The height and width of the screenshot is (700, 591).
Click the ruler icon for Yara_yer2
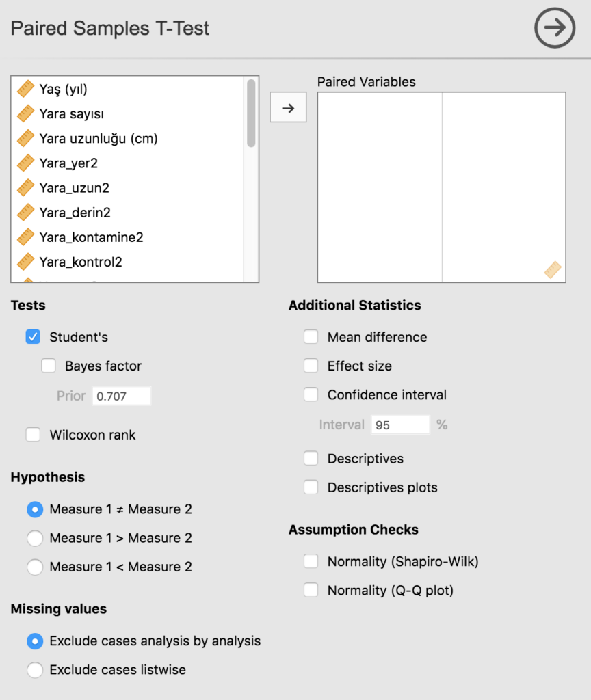coord(26,163)
